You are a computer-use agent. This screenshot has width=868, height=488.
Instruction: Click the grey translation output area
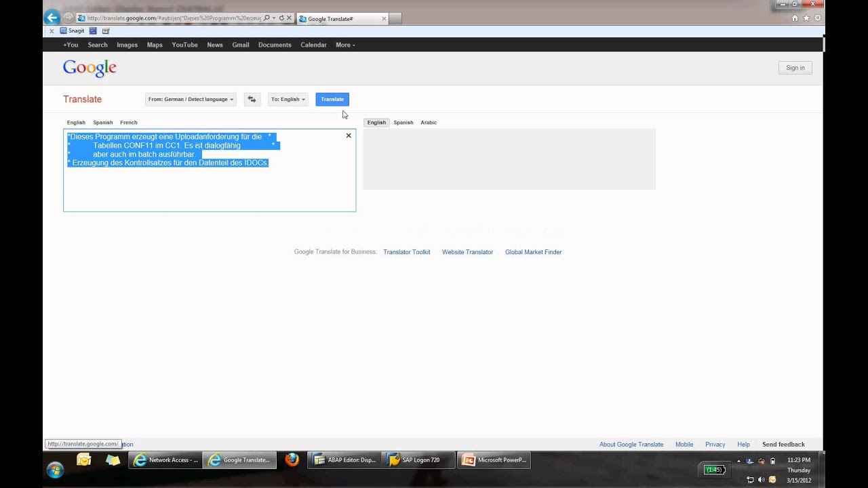(509, 159)
